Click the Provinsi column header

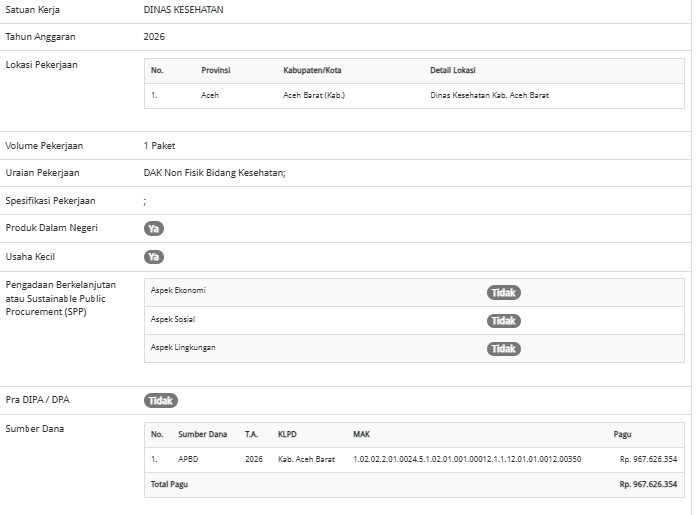(x=217, y=70)
